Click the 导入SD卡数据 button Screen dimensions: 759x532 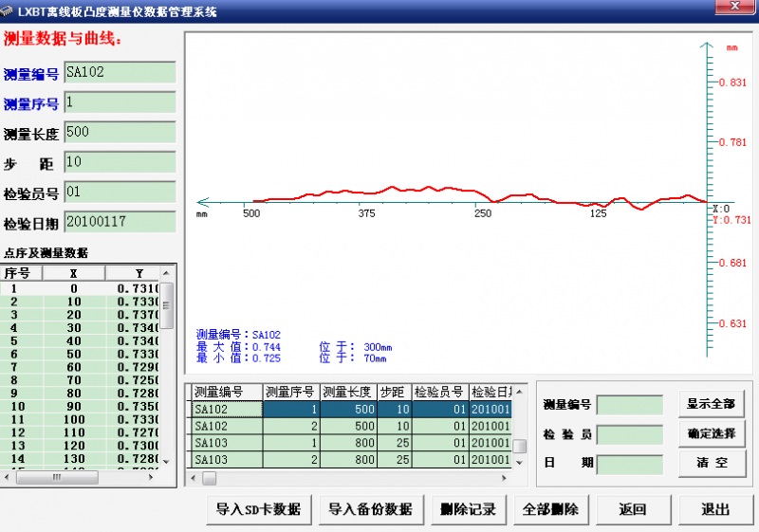click(258, 509)
